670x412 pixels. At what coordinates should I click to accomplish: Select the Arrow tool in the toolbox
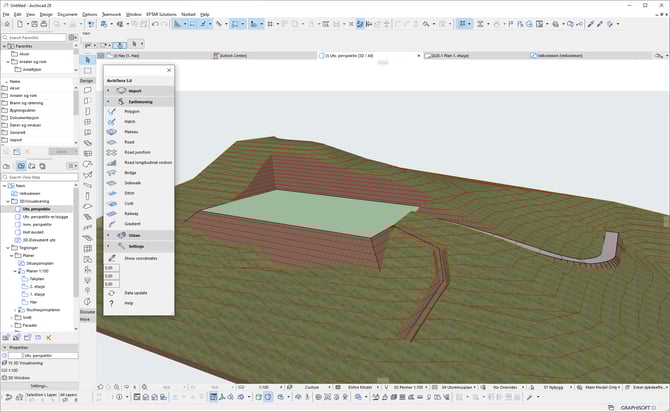pyautogui.click(x=87, y=60)
